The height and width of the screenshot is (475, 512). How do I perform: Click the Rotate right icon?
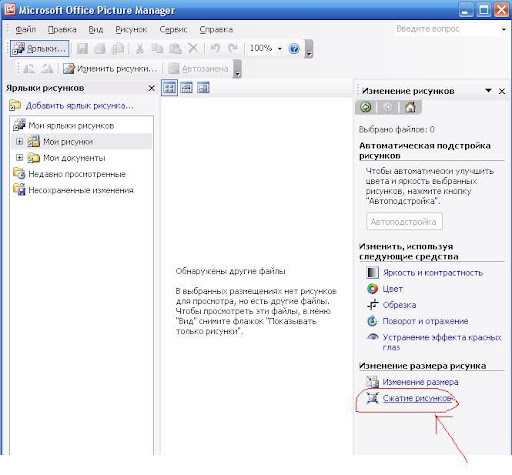point(47,69)
